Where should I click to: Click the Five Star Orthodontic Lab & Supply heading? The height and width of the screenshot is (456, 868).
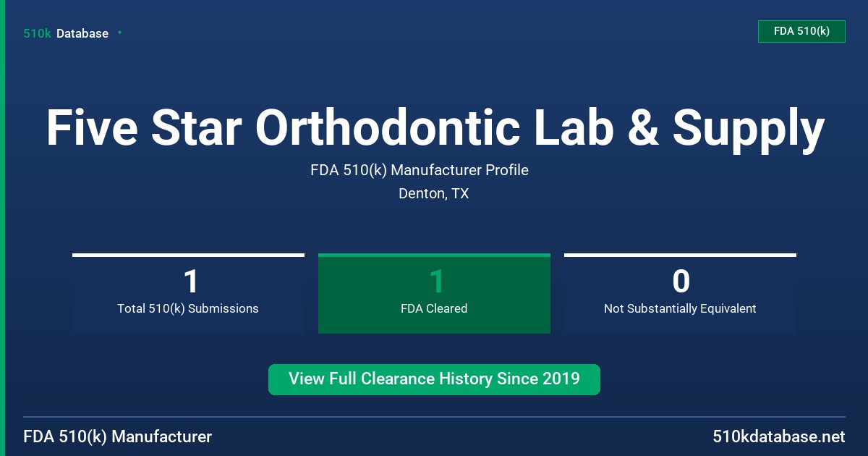pyautogui.click(x=435, y=128)
